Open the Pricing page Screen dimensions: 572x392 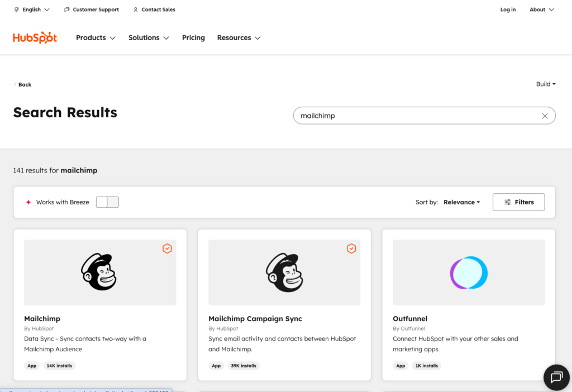tap(193, 37)
